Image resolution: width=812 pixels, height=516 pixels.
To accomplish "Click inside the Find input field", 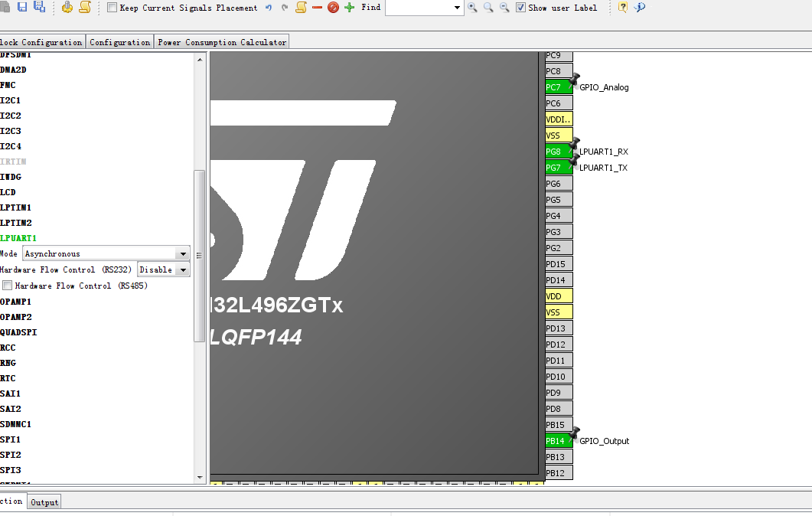I will pos(419,7).
